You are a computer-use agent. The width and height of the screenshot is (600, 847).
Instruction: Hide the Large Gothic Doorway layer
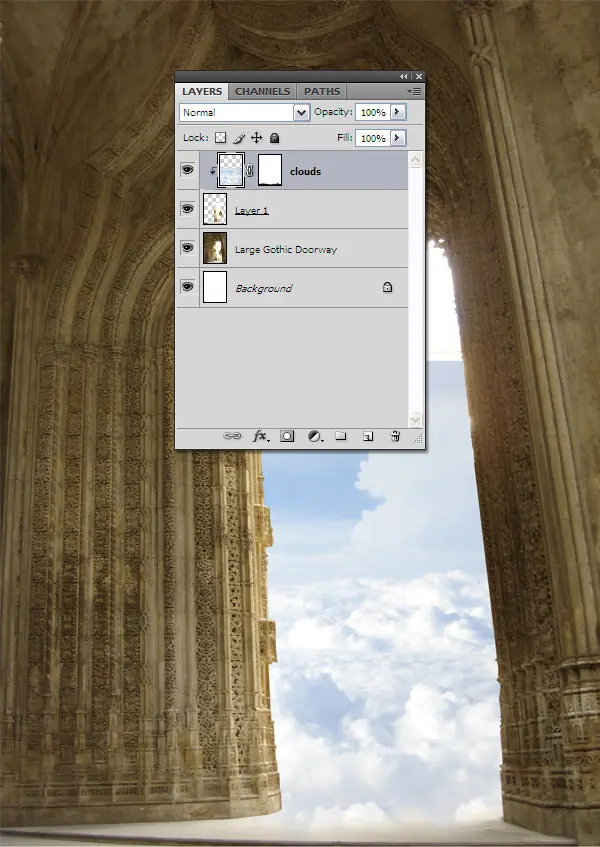187,247
